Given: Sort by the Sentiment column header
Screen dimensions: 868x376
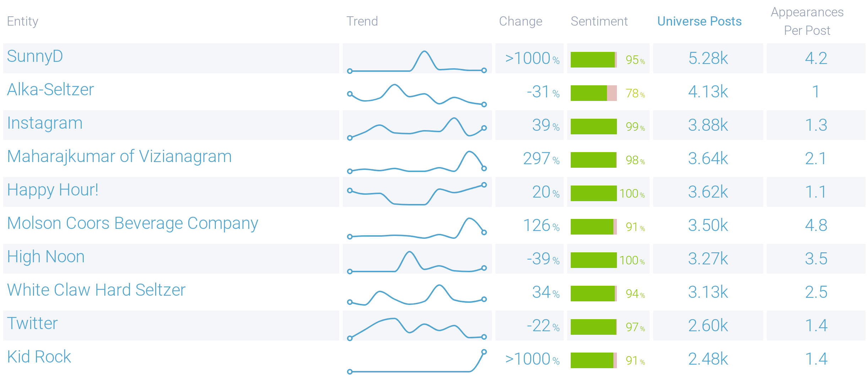Looking at the screenshot, I should point(599,21).
